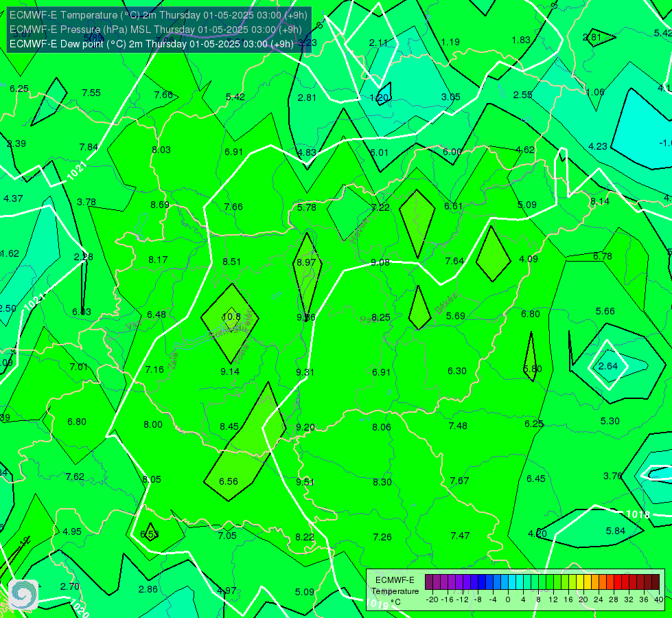Click the 9.08 map value

pos(380,262)
